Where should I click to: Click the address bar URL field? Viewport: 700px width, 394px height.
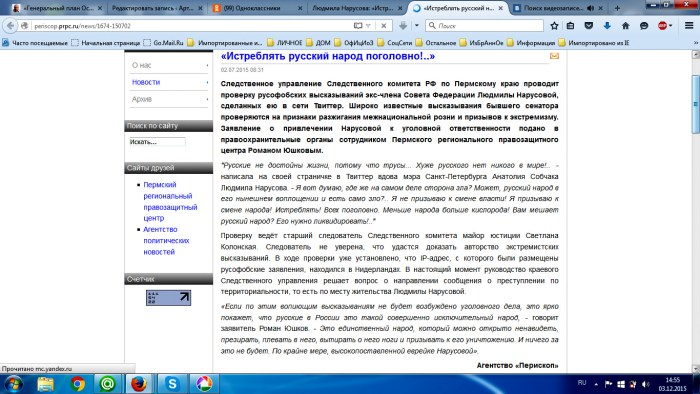tap(192, 26)
